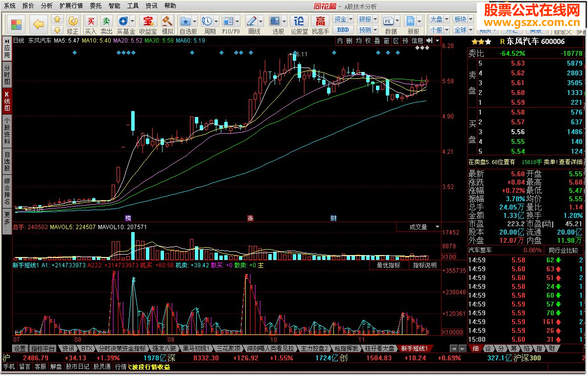Toggle the 叠 overlay button
The image size is (588, 376).
click(x=377, y=41)
